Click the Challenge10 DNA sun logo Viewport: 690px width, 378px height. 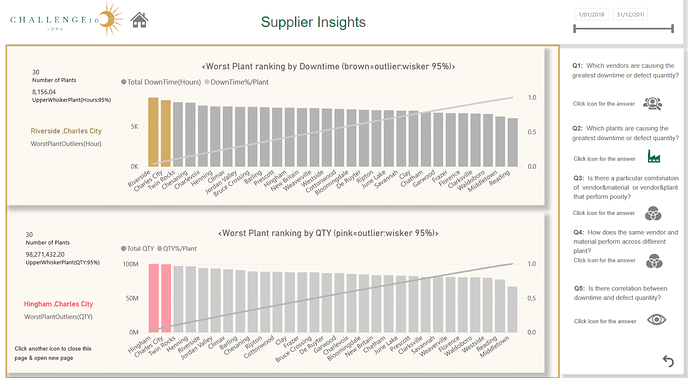pyautogui.click(x=66, y=19)
